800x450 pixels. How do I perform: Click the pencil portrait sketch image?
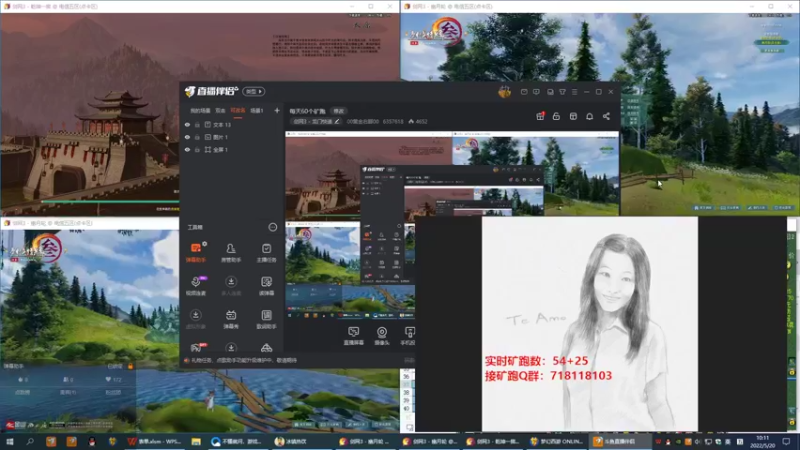[x=590, y=323]
